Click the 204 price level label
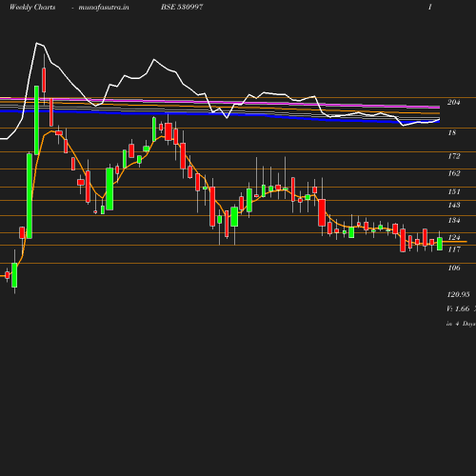The height and width of the screenshot is (476, 476). [x=454, y=102]
